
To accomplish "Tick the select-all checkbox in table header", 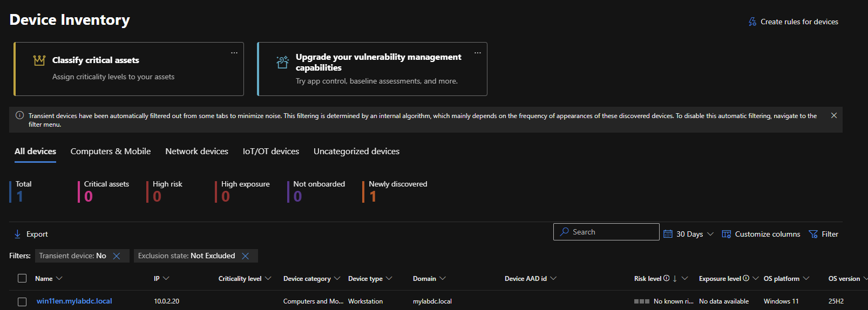I will click(x=22, y=278).
